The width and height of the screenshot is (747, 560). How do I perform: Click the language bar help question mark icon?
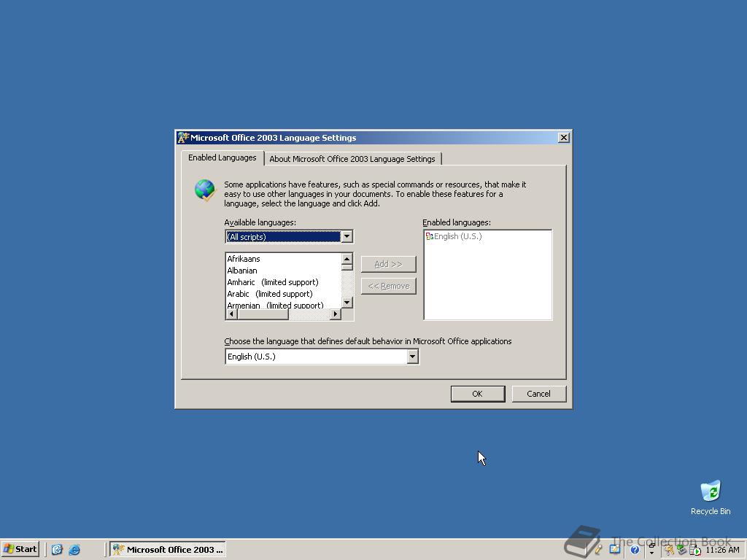click(x=635, y=550)
